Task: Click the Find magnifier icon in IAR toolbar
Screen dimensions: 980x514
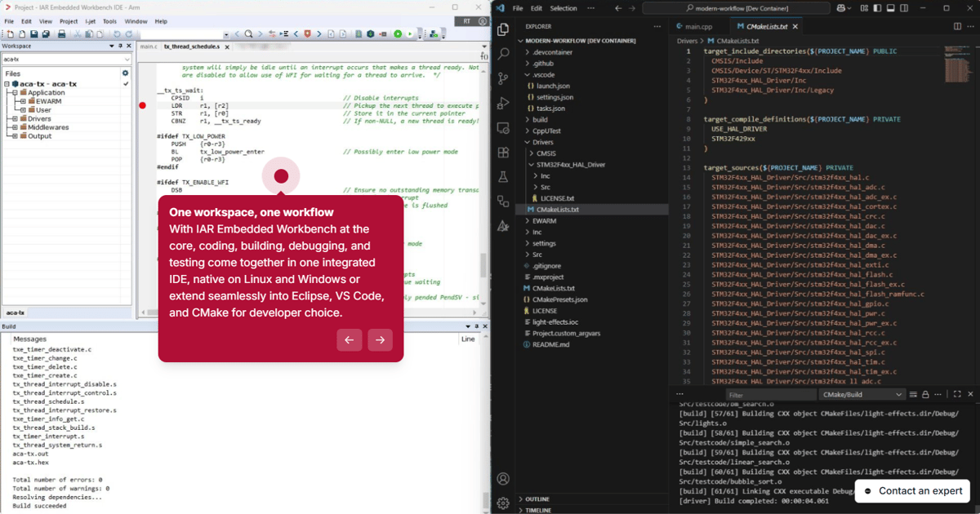Action: [x=248, y=33]
